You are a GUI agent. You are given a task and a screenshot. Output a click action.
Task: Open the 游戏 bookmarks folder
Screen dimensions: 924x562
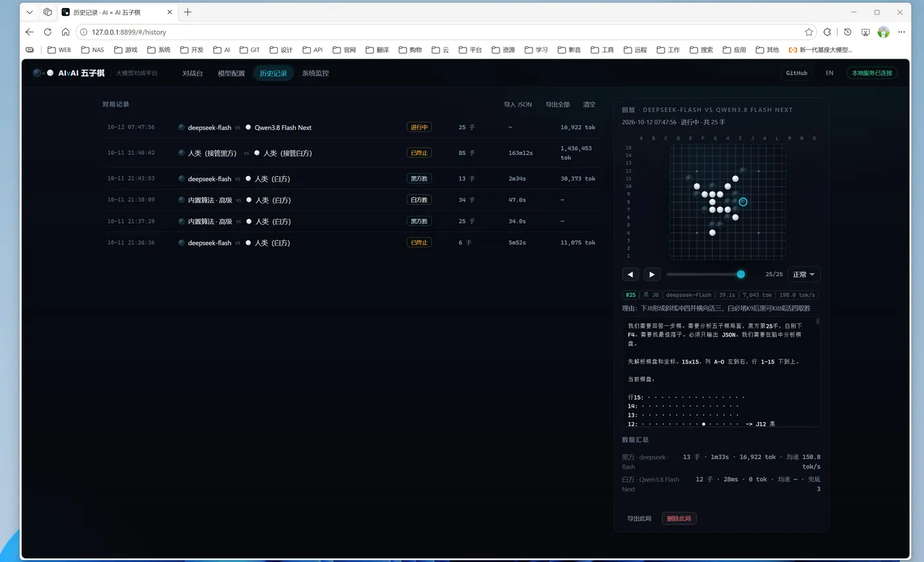point(125,49)
